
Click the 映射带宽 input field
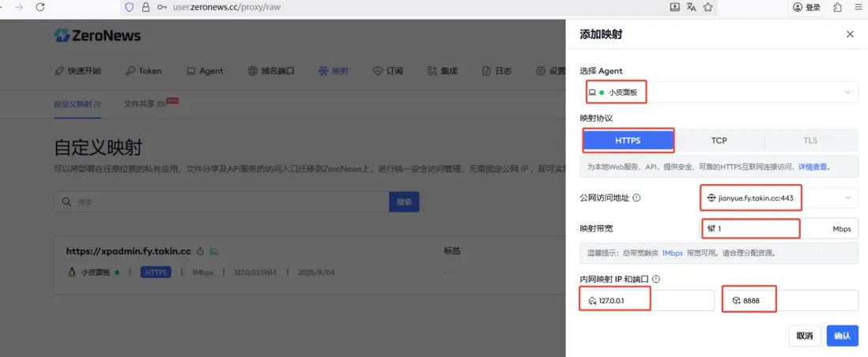(x=779, y=228)
